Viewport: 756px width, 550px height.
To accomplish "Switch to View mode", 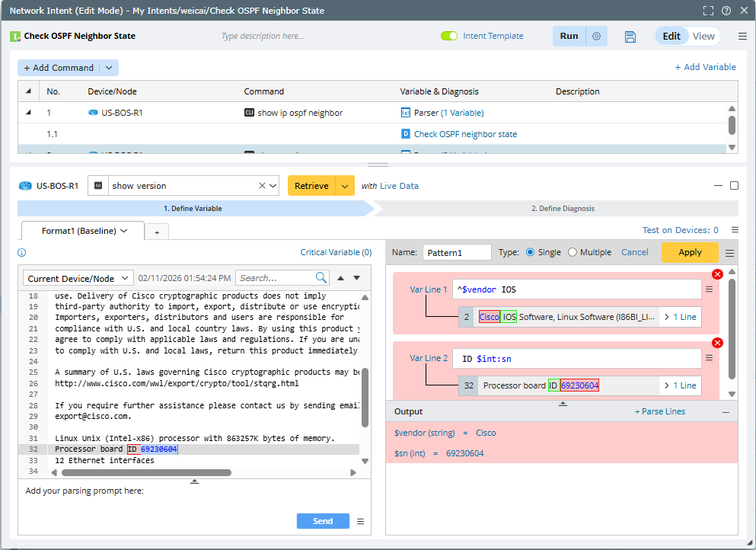I will (703, 37).
